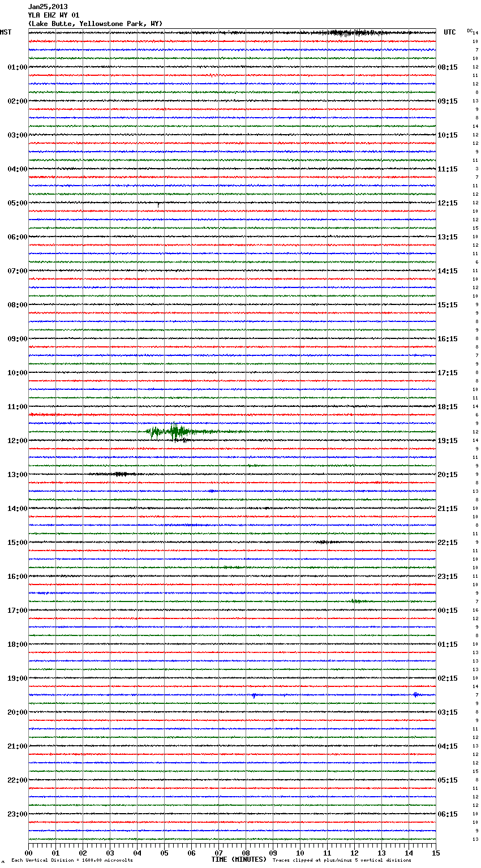Click the 00:15 UTC time label

pyautogui.click(x=448, y=611)
